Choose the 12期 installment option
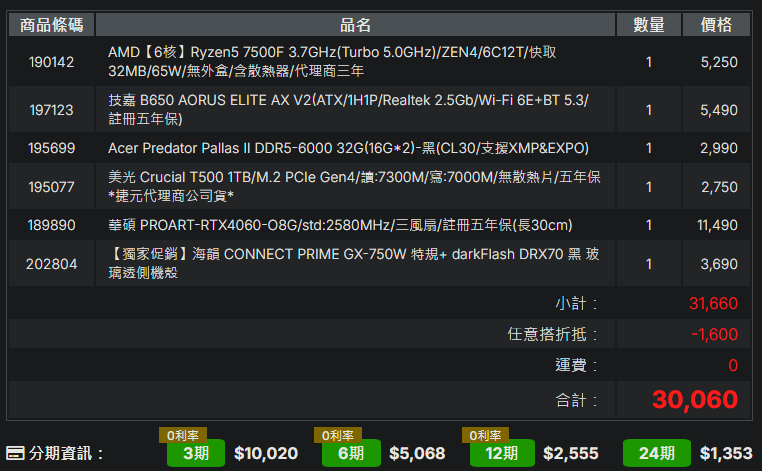The height and width of the screenshot is (471, 762). [x=502, y=453]
